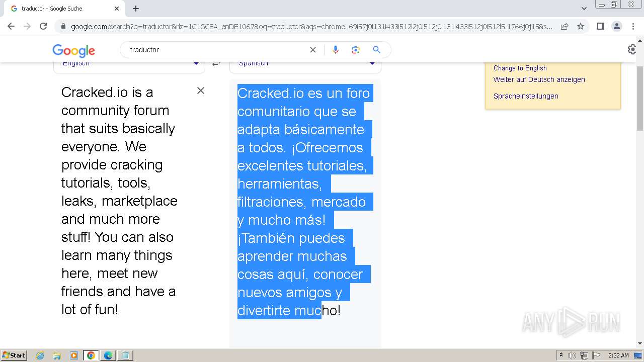Start voice search with microphone icon
The height and width of the screenshot is (362, 644).
coord(336,50)
